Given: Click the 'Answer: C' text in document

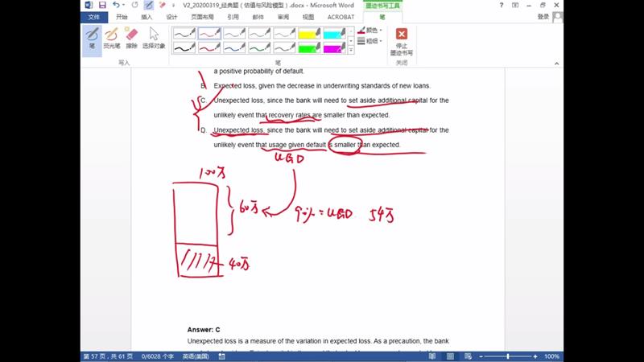Looking at the screenshot, I should [204, 330].
